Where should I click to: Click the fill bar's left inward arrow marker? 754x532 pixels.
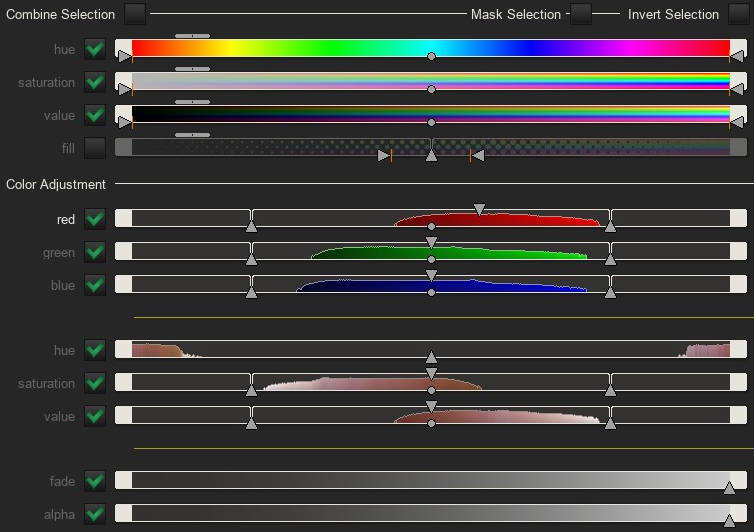[x=384, y=155]
